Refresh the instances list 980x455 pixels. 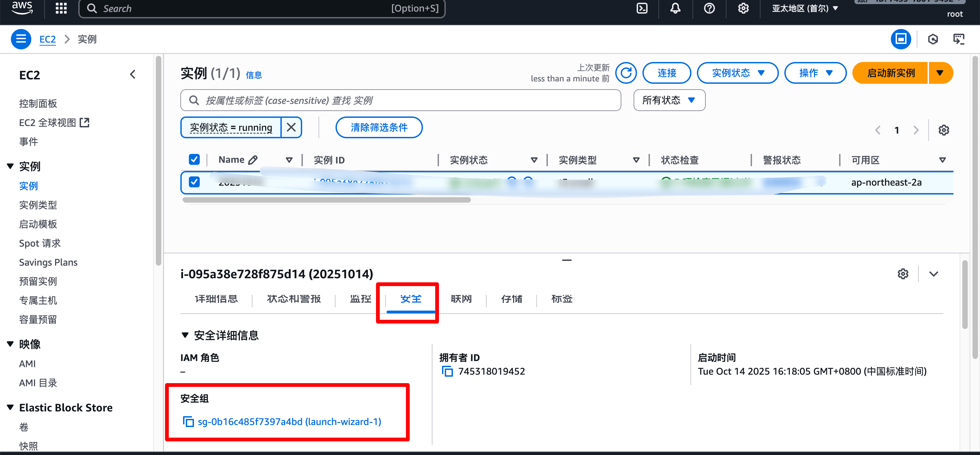[626, 73]
